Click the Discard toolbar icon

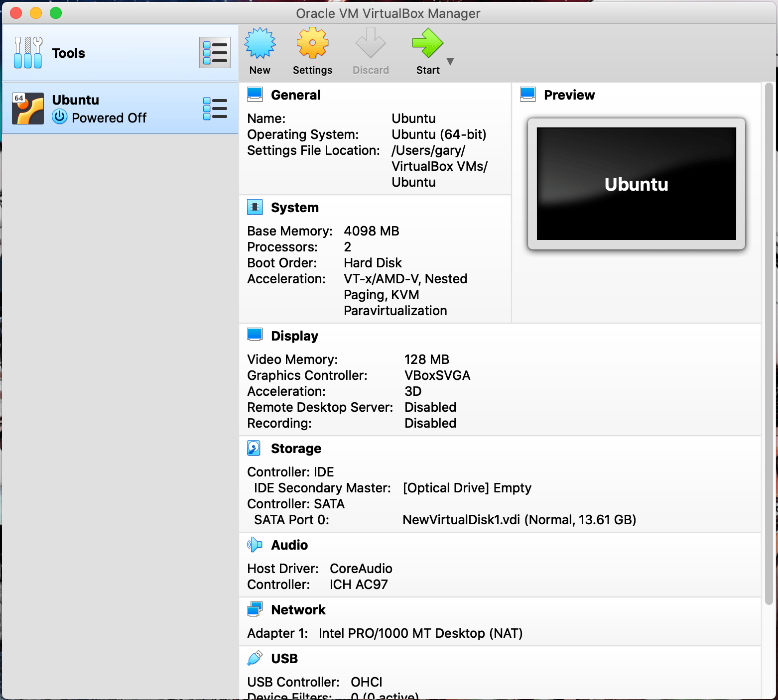(x=370, y=50)
